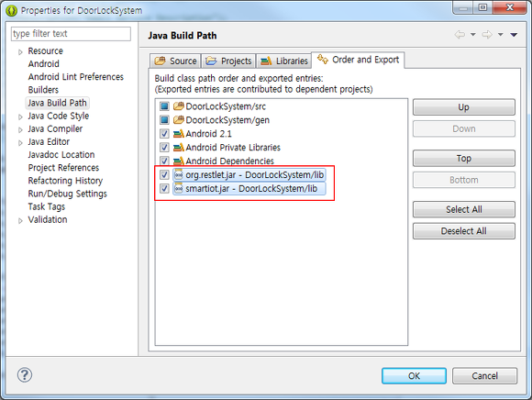Select Builders in the tree
532x400 pixels.
pyautogui.click(x=43, y=90)
